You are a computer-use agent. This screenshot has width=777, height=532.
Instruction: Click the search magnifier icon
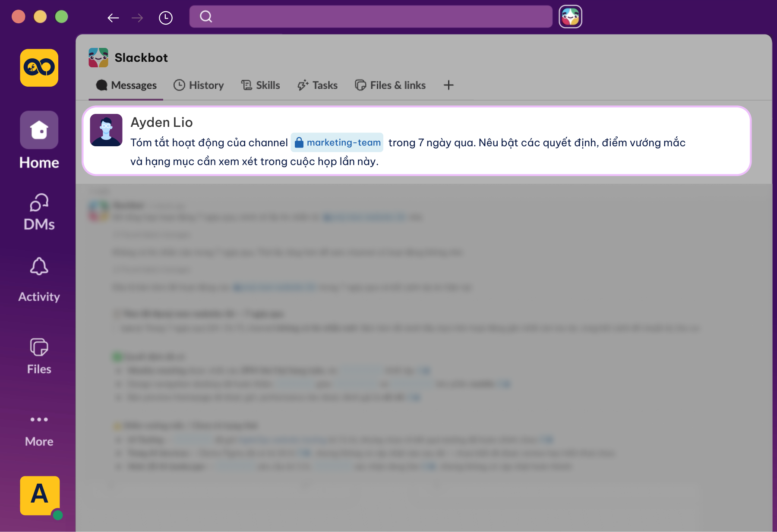(x=206, y=16)
